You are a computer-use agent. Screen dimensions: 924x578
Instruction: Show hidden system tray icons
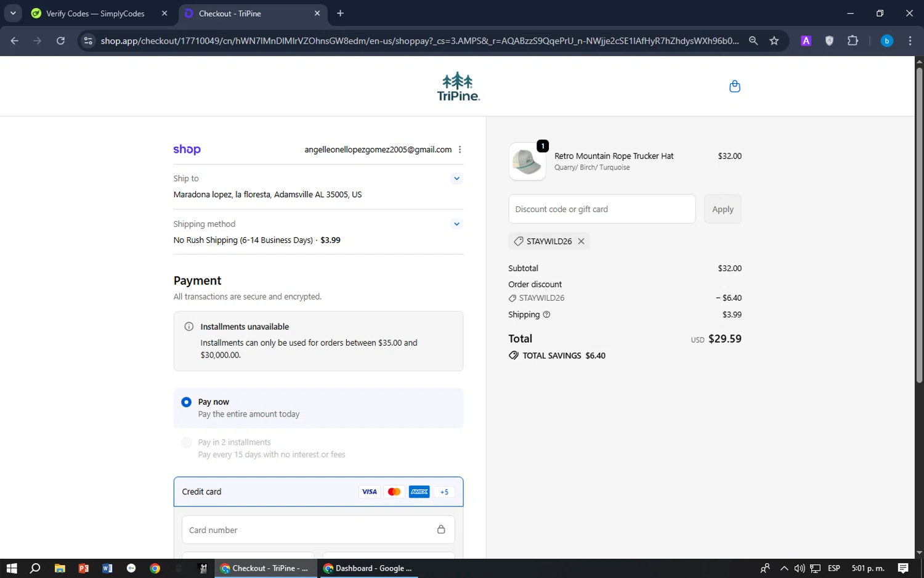click(x=784, y=568)
